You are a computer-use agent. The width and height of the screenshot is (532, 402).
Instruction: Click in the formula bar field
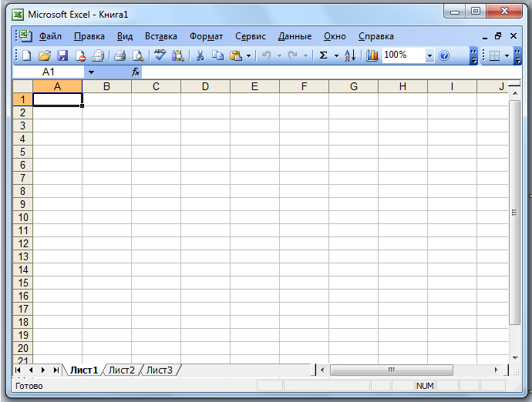click(x=331, y=72)
